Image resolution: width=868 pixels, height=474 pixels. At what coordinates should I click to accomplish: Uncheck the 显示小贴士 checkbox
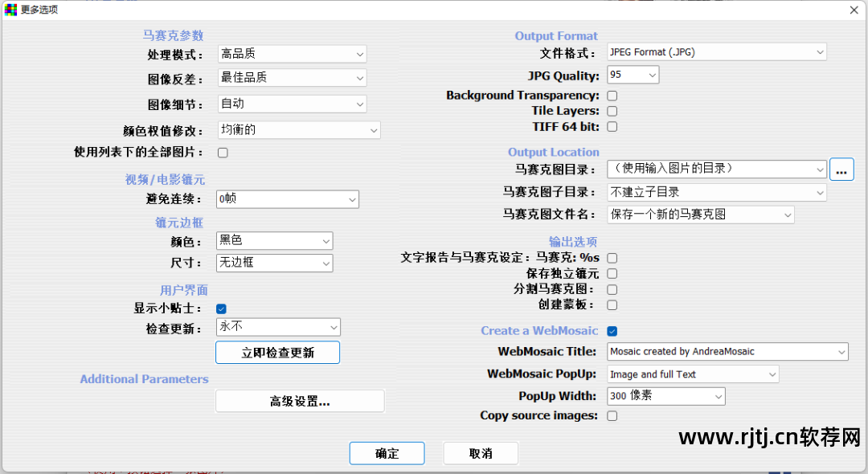222,309
